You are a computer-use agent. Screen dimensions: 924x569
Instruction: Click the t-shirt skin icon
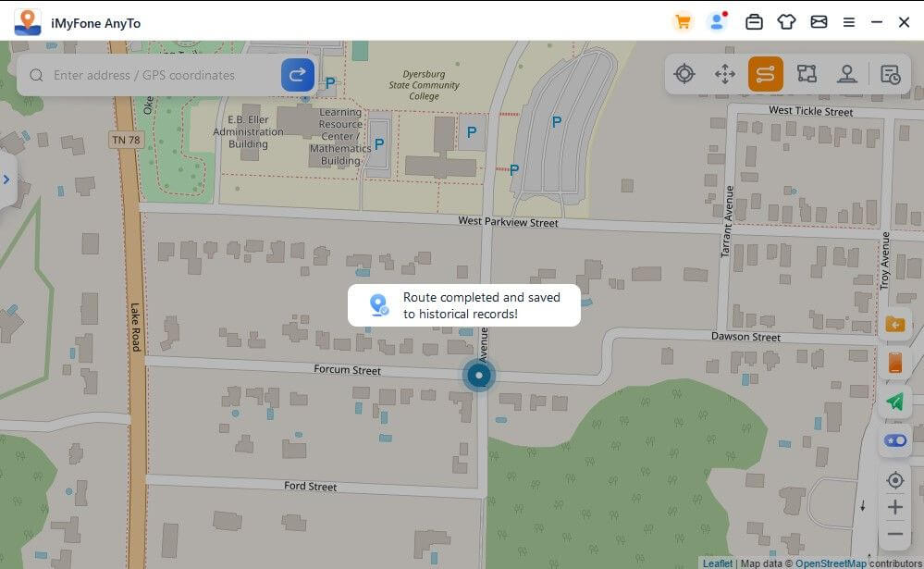pos(786,22)
